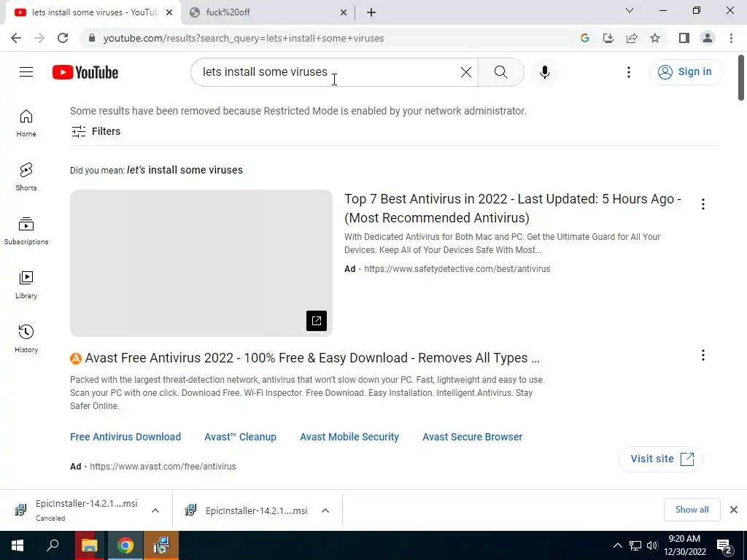The image size is (747, 560).
Task: Close the second browser tab
Action: click(x=343, y=12)
